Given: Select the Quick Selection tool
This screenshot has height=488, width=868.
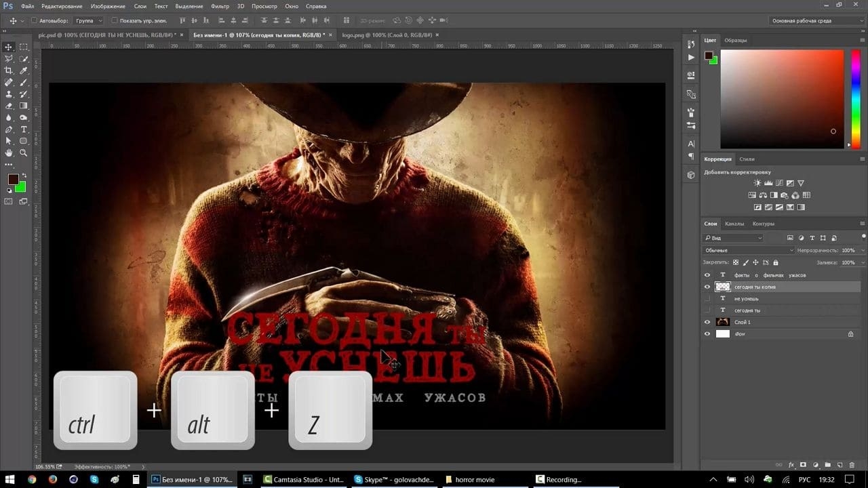Looking at the screenshot, I should (x=24, y=59).
